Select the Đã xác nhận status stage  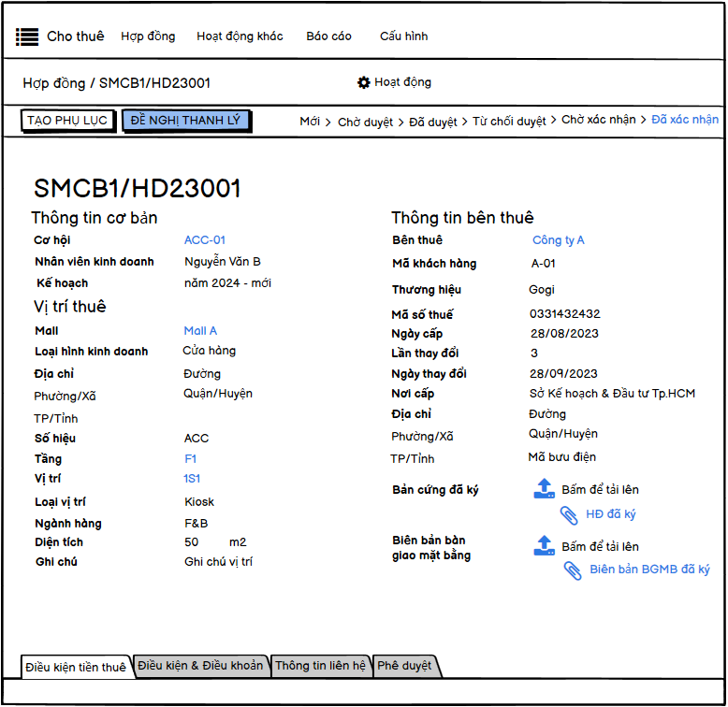(x=685, y=120)
